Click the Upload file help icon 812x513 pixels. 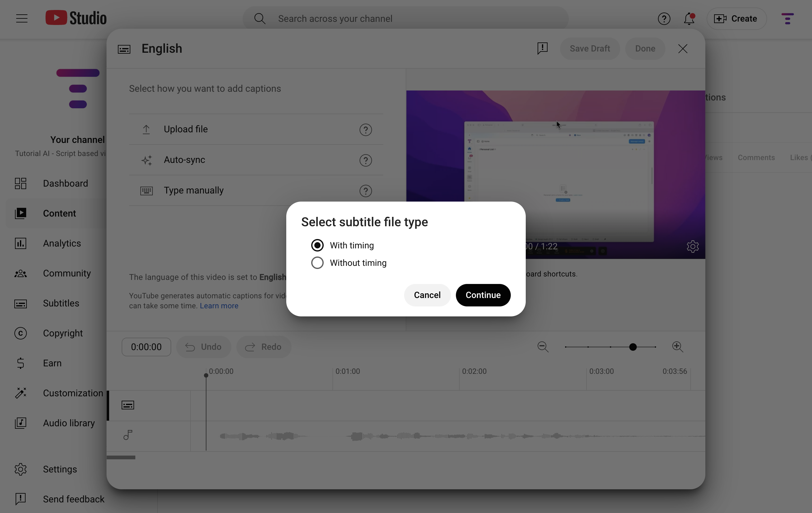point(365,129)
